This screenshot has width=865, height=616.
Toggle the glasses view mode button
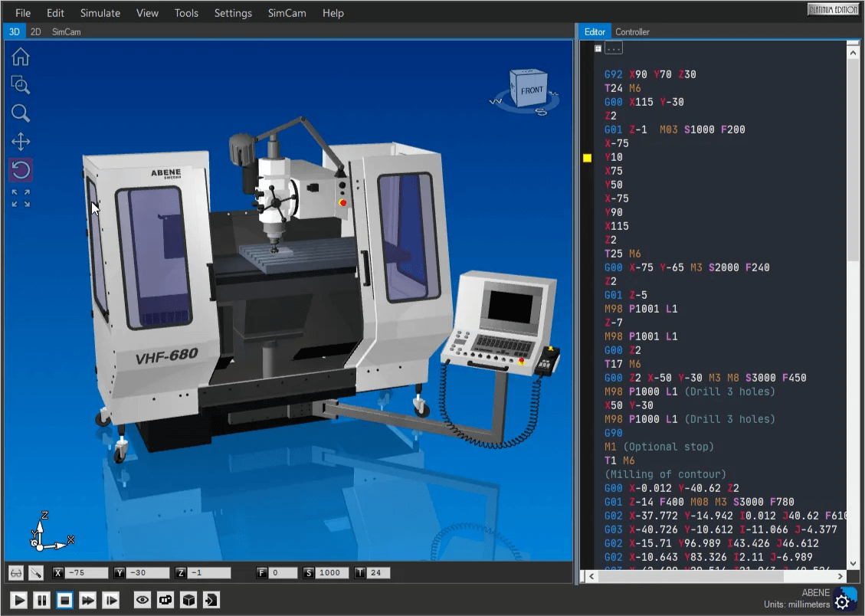pos(16,572)
